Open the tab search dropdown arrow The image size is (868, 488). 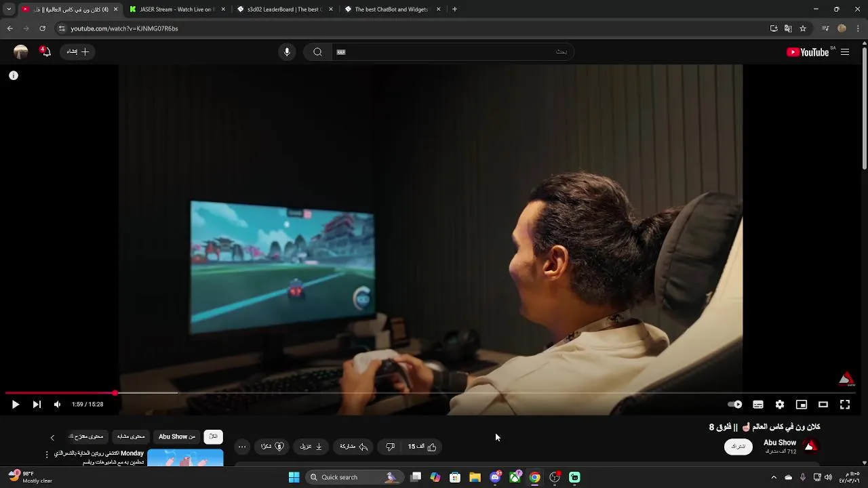click(x=9, y=9)
